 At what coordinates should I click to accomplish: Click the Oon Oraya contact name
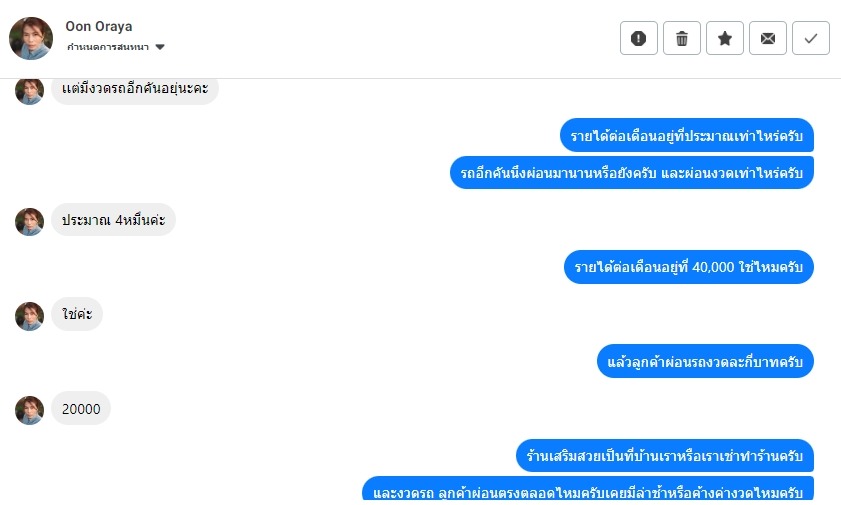[x=99, y=26]
